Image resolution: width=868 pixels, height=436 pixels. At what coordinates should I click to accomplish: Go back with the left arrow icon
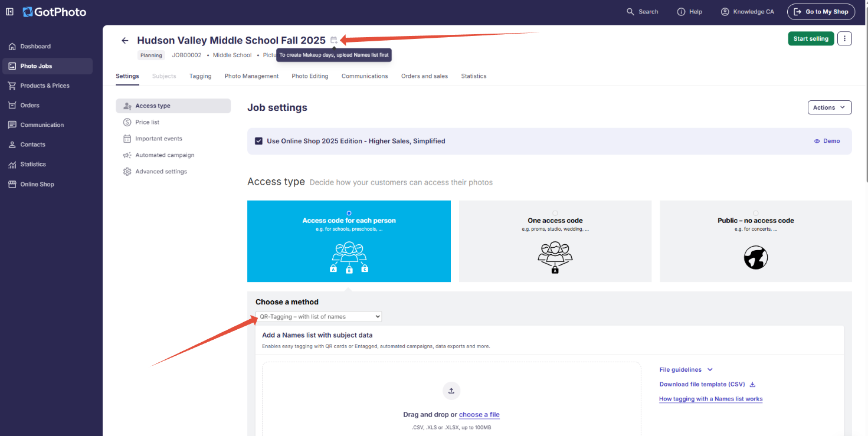(x=125, y=41)
